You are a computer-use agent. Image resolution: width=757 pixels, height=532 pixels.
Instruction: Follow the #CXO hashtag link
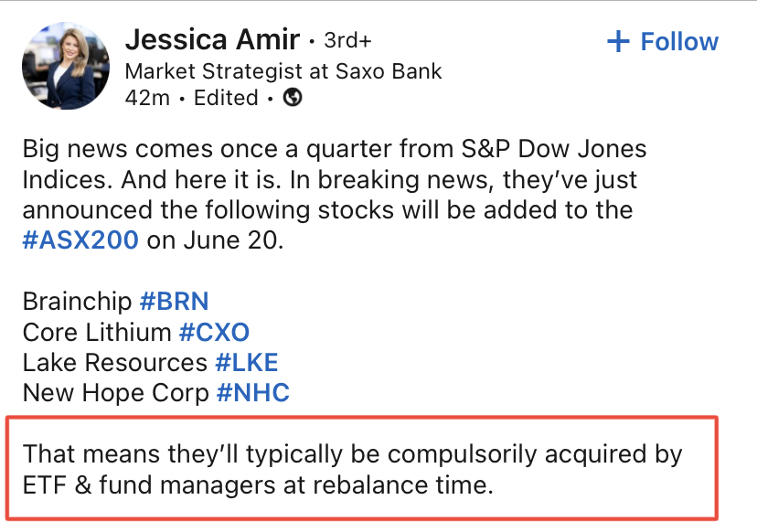click(x=214, y=332)
